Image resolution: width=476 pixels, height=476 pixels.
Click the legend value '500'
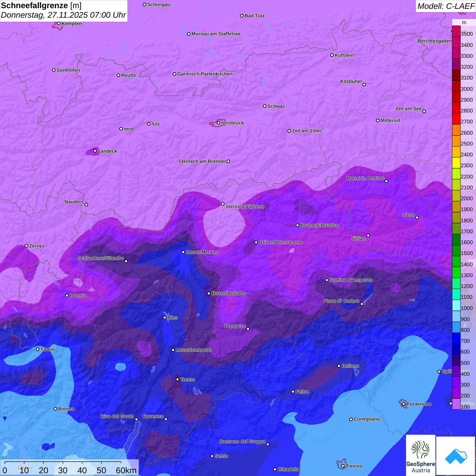[465, 363]
